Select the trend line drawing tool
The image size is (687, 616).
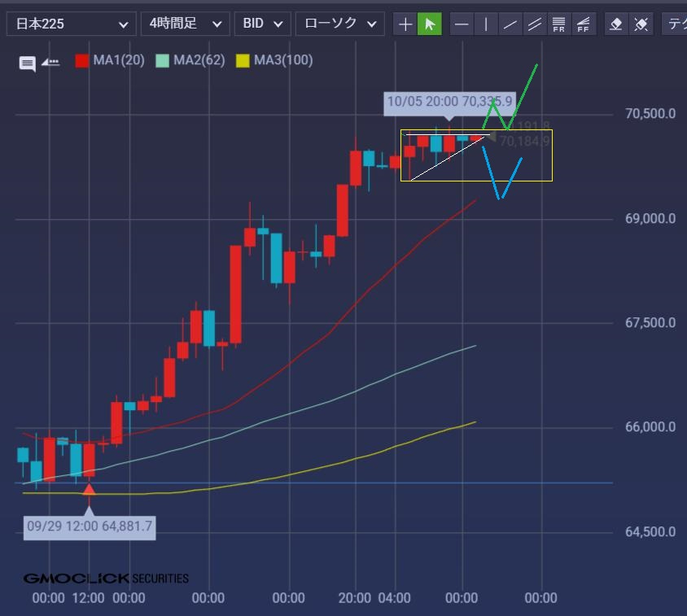point(510,24)
